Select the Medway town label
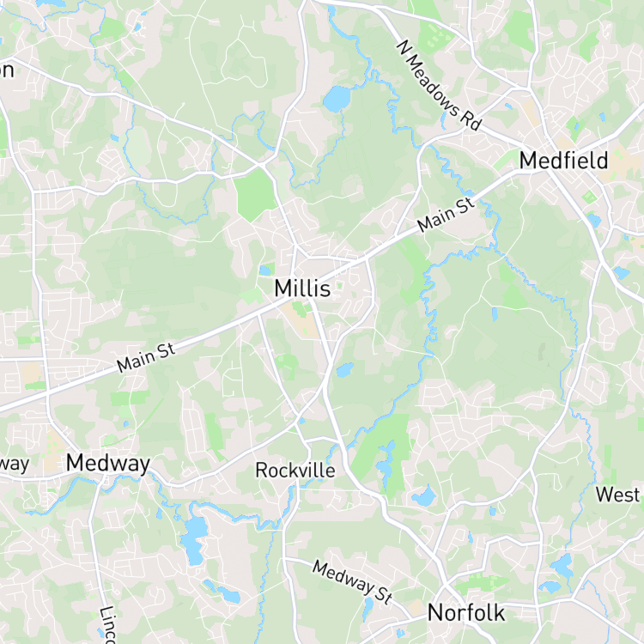Screen dimensions: 644x644 pyautogui.click(x=108, y=464)
